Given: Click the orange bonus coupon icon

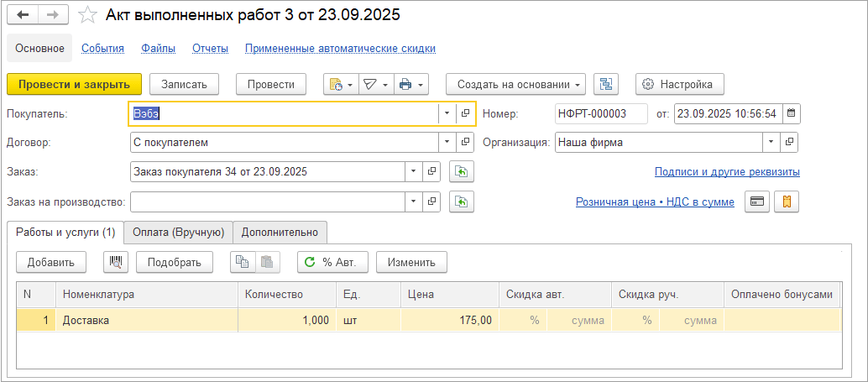Looking at the screenshot, I should coord(786,202).
